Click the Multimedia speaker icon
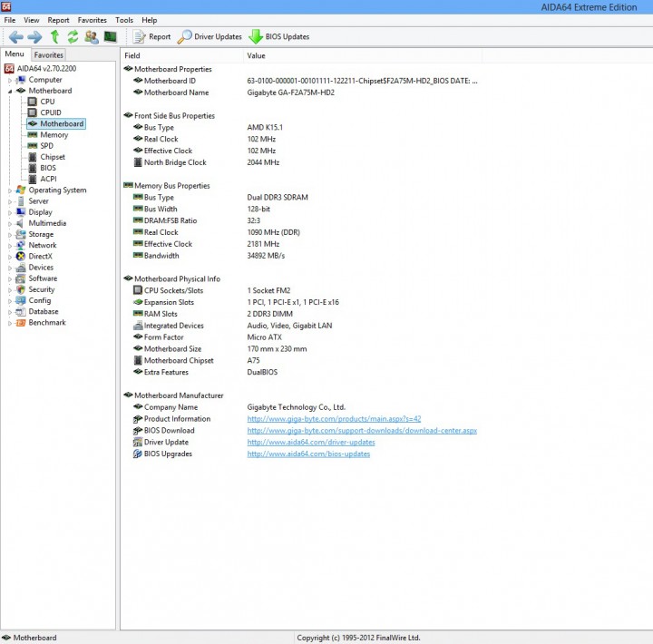Viewport: 653px width, 644px height. point(20,223)
